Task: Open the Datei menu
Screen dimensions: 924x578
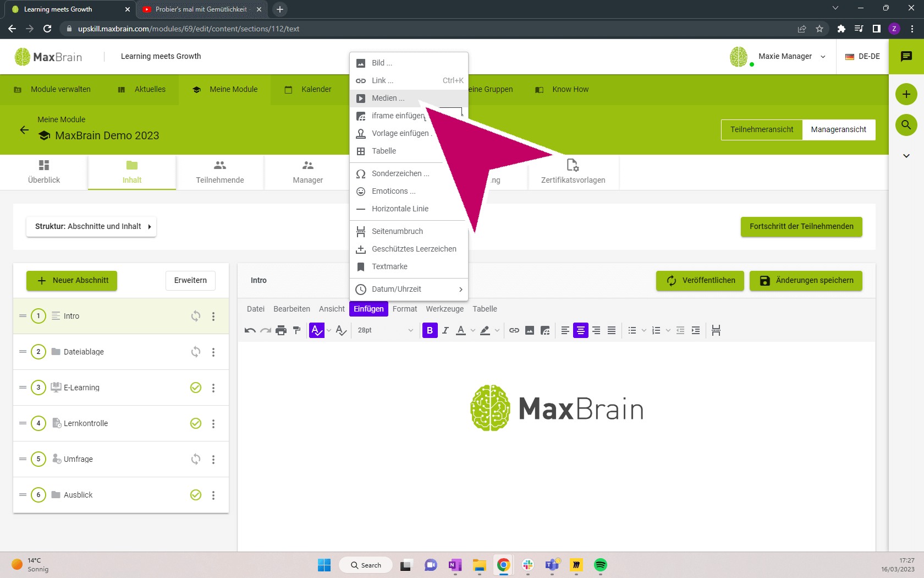Action: point(256,309)
